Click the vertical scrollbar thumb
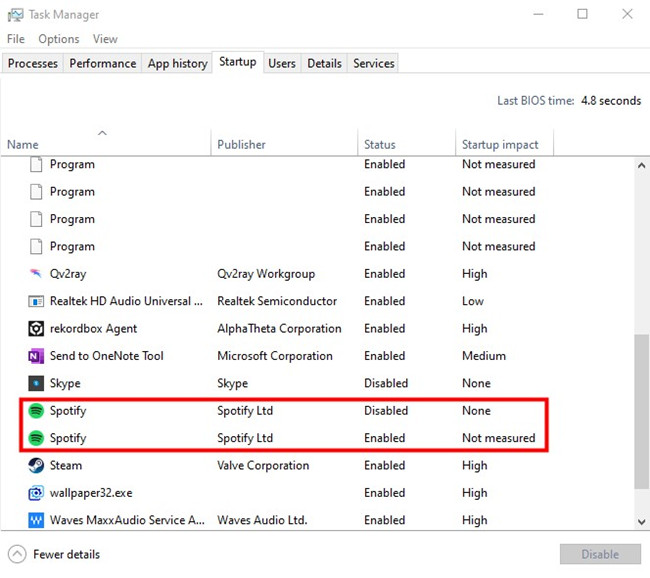The height and width of the screenshot is (578, 650). pyautogui.click(x=641, y=412)
